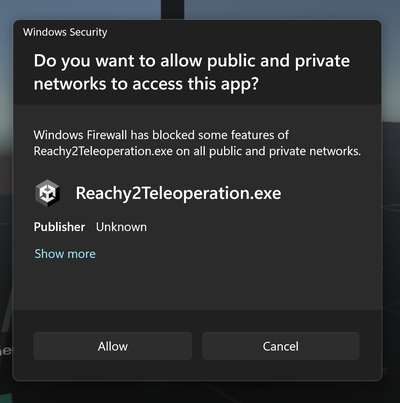Click the footer gap between Allow and Cancel

(x=197, y=346)
